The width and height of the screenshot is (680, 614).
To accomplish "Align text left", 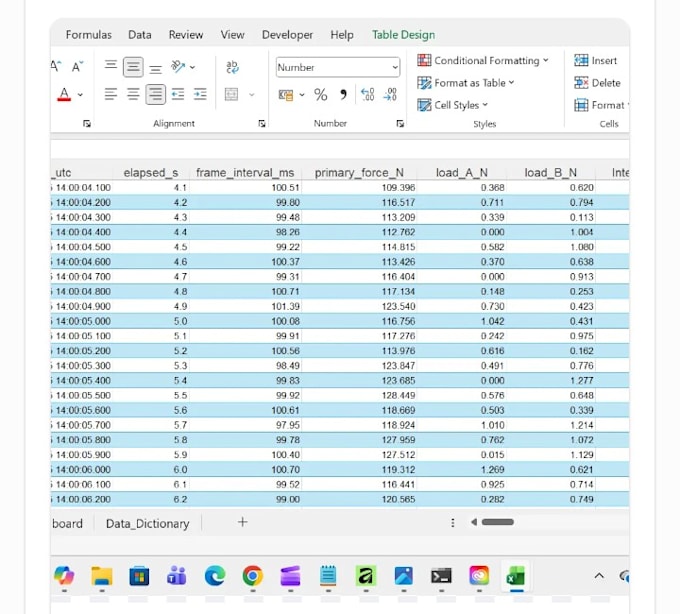I will coord(111,94).
